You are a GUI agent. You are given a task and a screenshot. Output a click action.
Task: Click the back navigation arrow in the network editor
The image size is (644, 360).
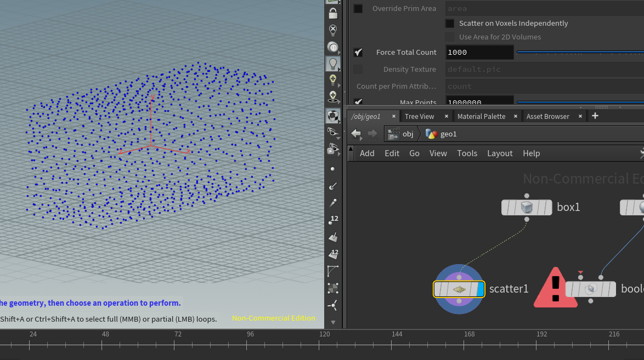(355, 133)
